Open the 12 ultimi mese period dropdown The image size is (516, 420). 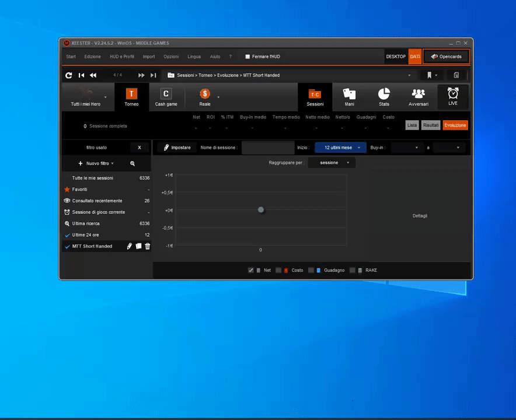click(340, 148)
